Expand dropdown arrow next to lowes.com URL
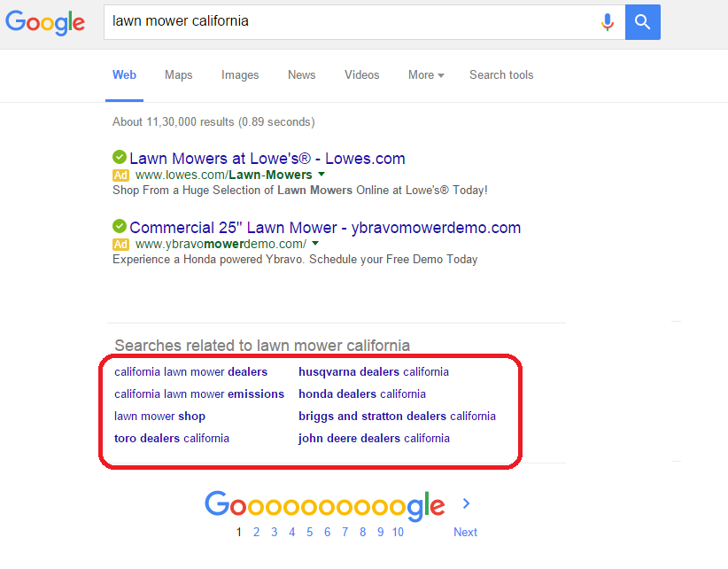This screenshot has height=569, width=728. tap(321, 175)
